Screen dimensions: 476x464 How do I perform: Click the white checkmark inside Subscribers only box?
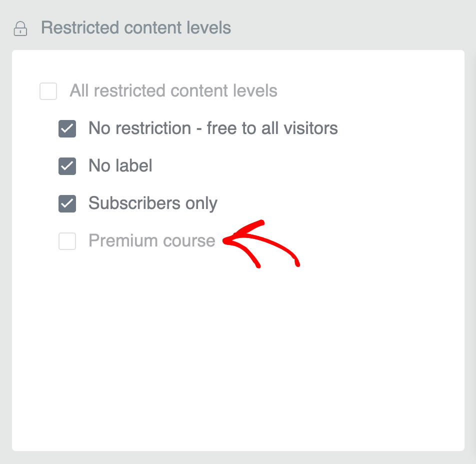(x=67, y=203)
